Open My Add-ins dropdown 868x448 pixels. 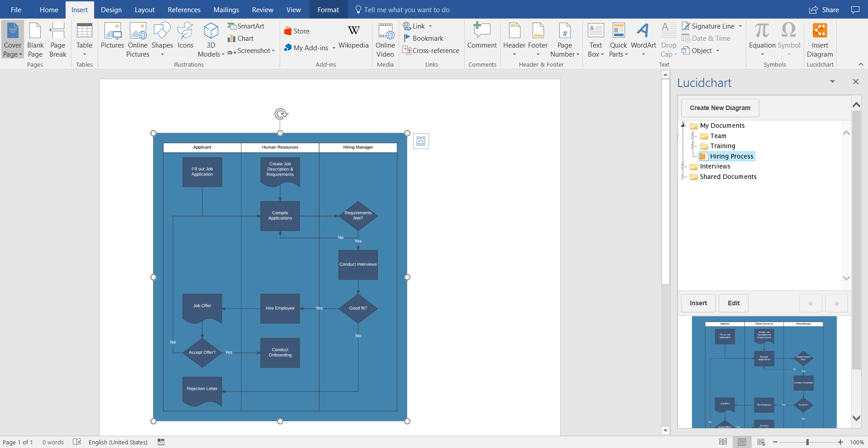[310, 48]
